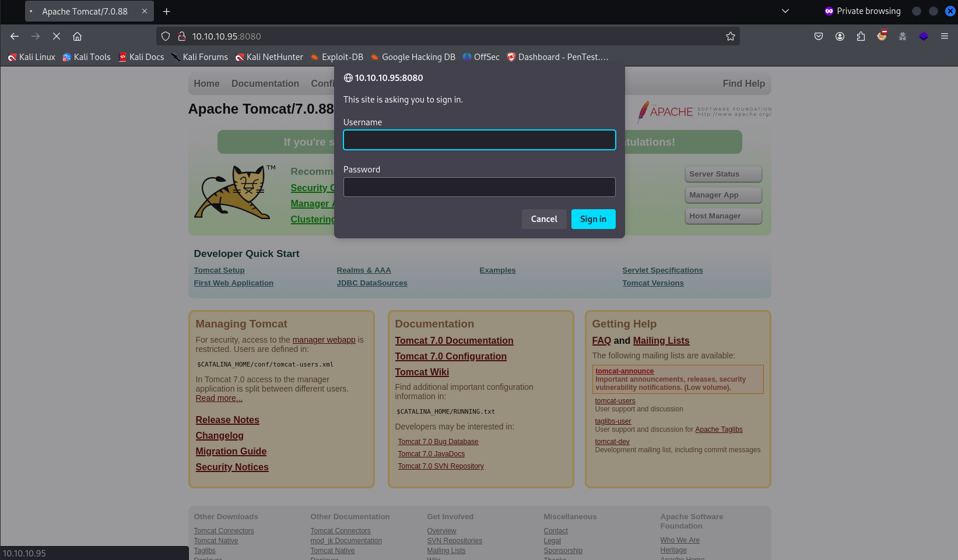Click the padlock site security icon
This screenshot has width=958, height=560.
tap(181, 36)
